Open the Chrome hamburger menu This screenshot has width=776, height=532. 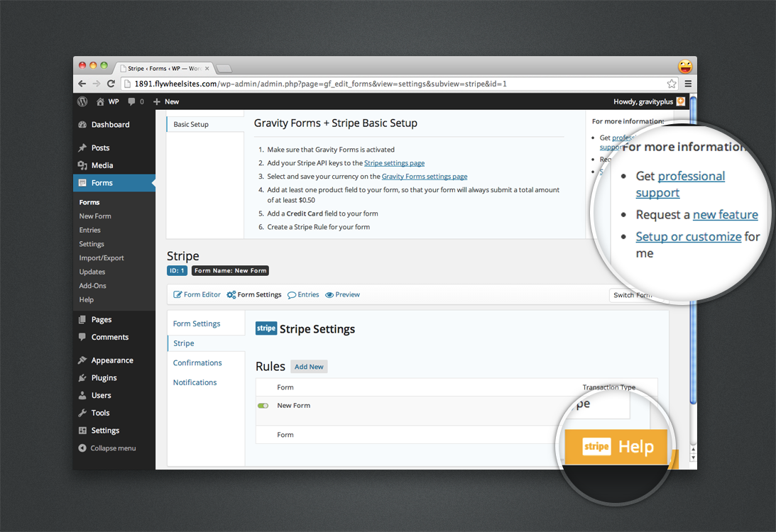688,84
